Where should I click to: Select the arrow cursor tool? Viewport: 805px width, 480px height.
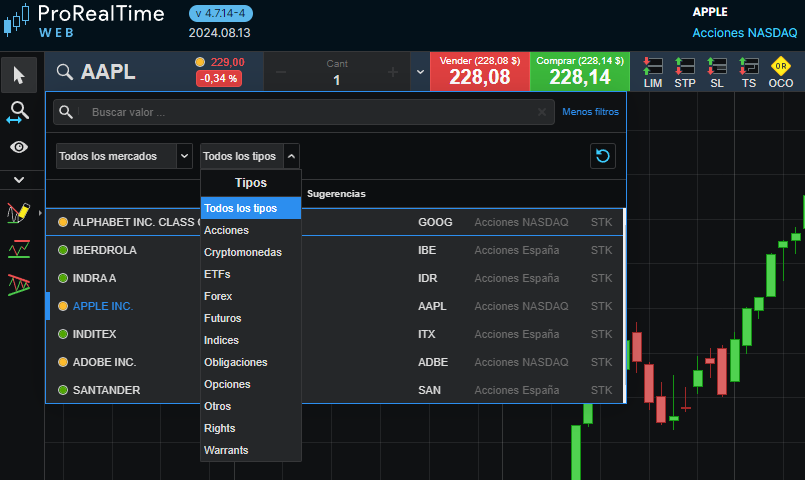pyautogui.click(x=19, y=75)
